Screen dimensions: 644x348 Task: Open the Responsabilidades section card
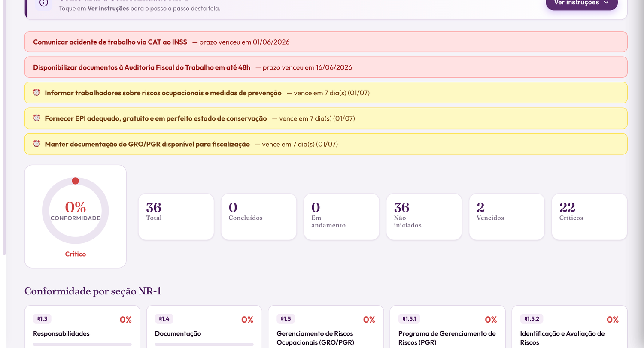[82, 327]
